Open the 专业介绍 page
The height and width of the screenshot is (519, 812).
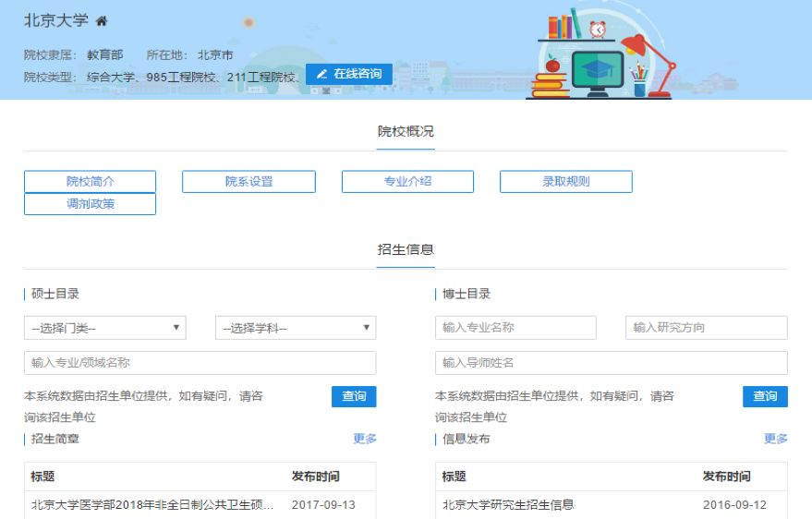pyautogui.click(x=407, y=182)
